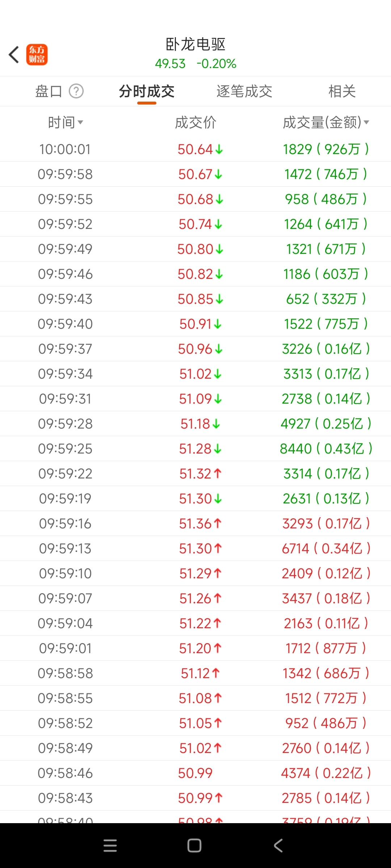The width and height of the screenshot is (391, 868).
Task: Open the 相关 tab
Action: click(x=342, y=91)
